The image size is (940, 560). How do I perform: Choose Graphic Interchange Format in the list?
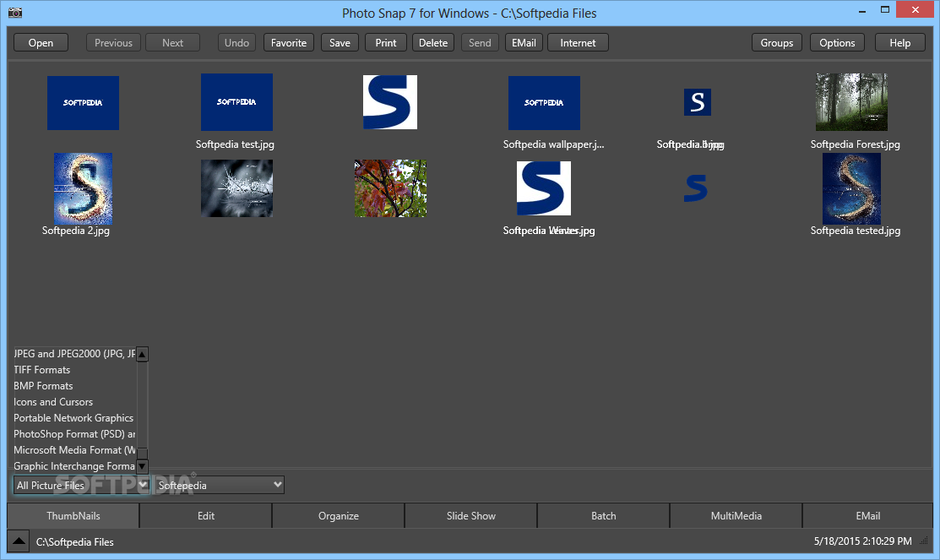click(x=75, y=466)
